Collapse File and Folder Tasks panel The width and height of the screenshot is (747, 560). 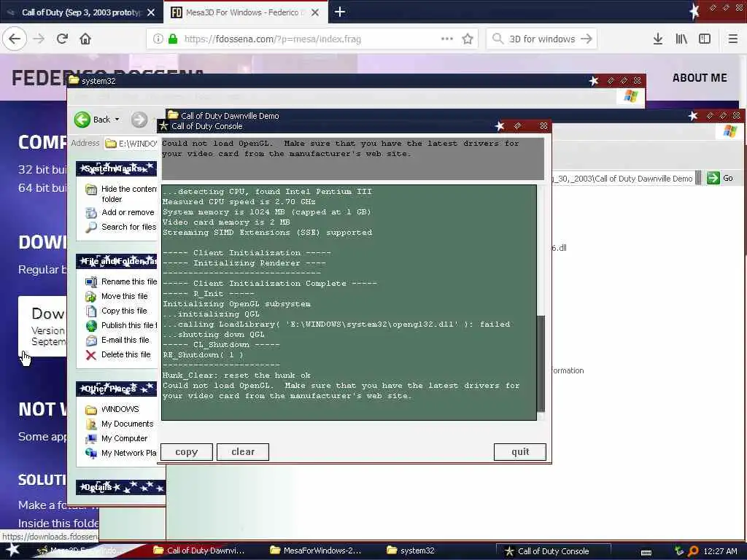[x=117, y=261]
